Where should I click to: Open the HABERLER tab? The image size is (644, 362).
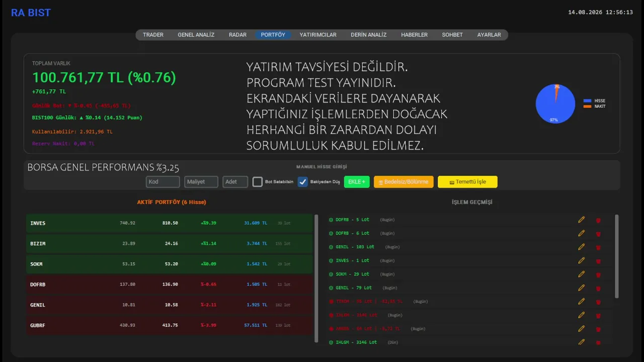(414, 35)
